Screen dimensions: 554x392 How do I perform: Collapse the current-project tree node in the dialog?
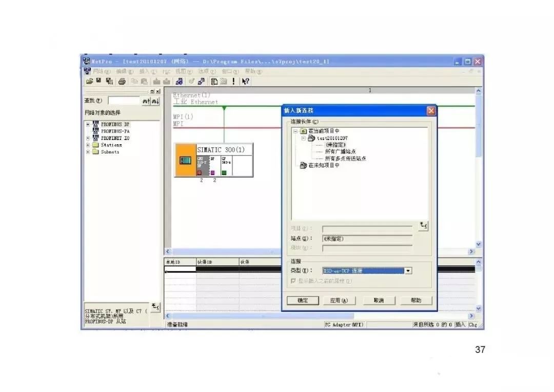(295, 131)
